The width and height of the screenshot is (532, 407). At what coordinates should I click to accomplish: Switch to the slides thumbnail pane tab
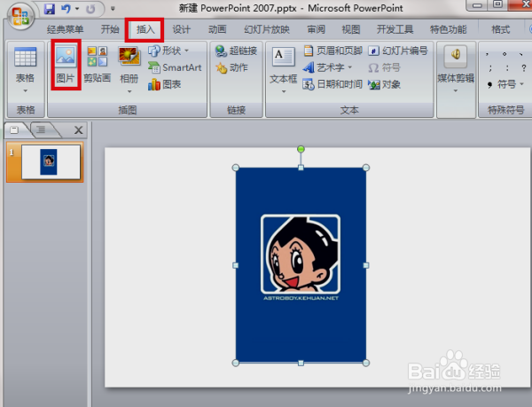pyautogui.click(x=14, y=129)
